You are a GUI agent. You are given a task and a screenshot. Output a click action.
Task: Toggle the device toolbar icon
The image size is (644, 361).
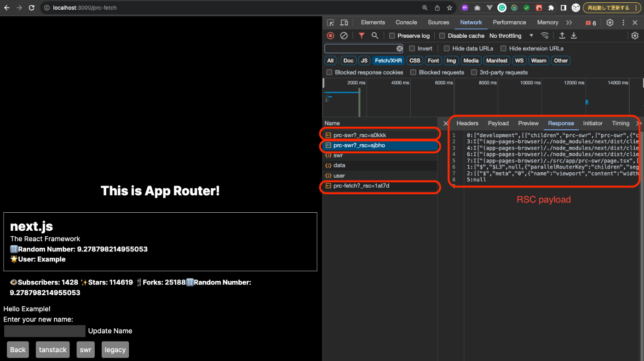344,23
